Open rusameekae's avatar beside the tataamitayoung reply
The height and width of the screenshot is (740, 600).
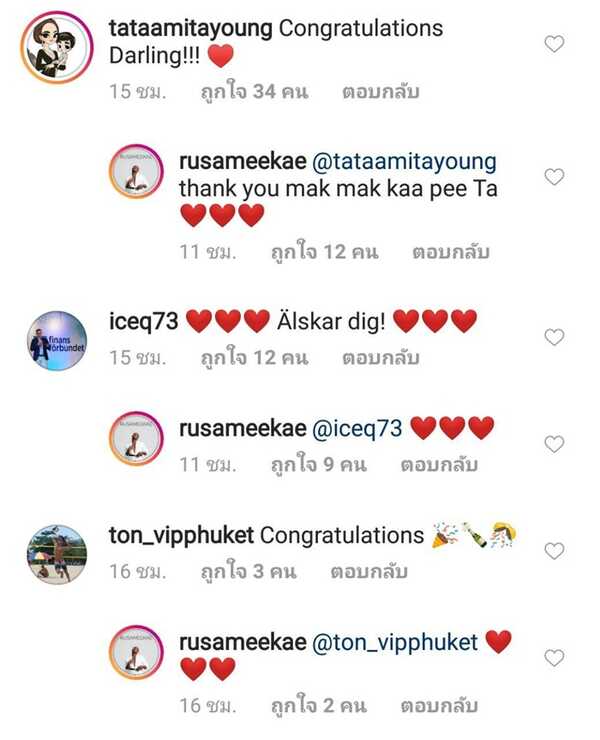point(136,171)
